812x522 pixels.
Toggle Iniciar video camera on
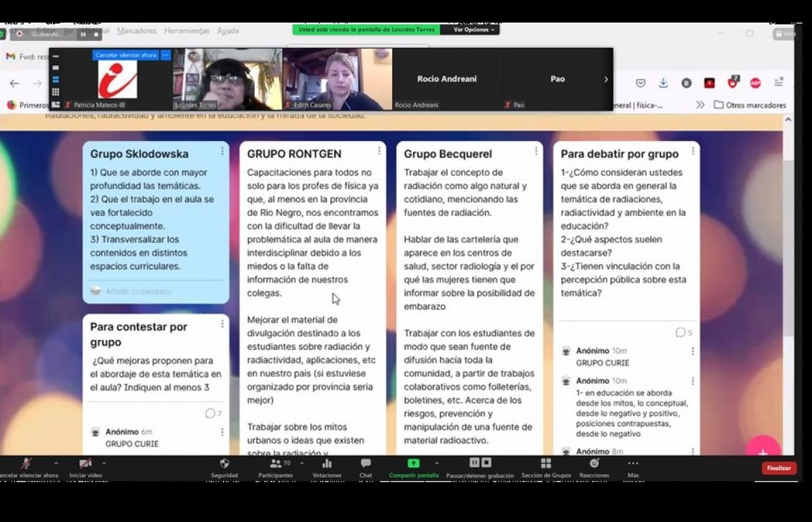tap(85, 464)
